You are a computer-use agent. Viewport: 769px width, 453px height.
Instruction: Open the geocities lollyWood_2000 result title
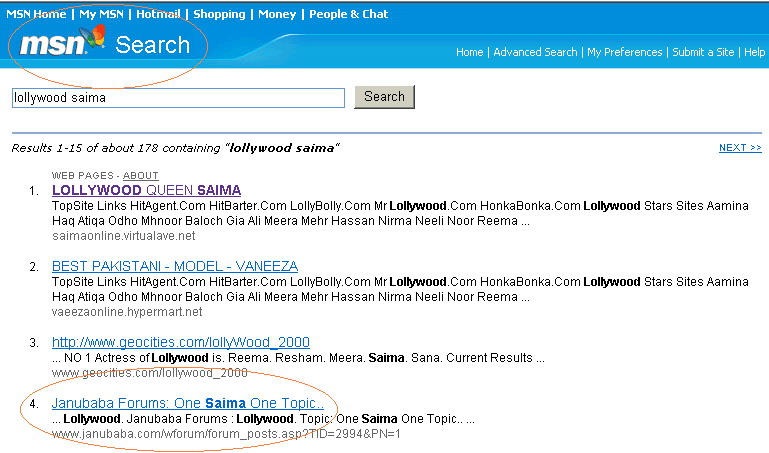pyautogui.click(x=180, y=342)
